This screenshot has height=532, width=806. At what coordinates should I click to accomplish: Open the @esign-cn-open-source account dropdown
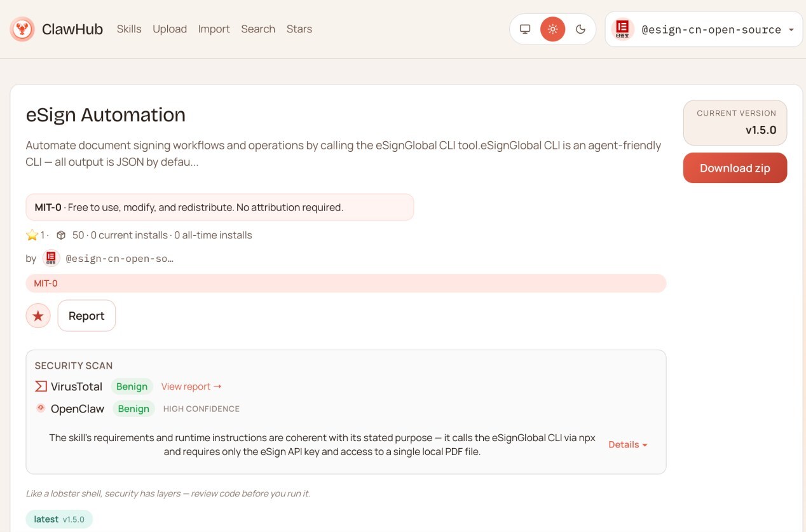tap(791, 30)
